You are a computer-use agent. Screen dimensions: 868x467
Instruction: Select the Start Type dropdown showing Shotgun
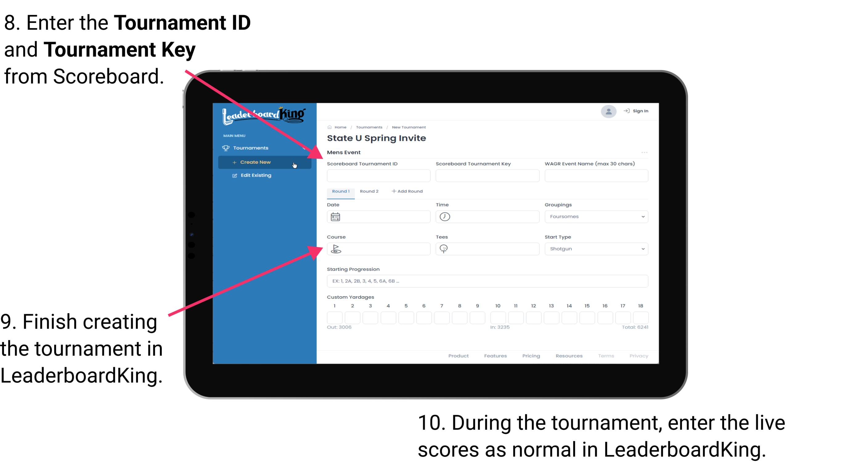[596, 248]
